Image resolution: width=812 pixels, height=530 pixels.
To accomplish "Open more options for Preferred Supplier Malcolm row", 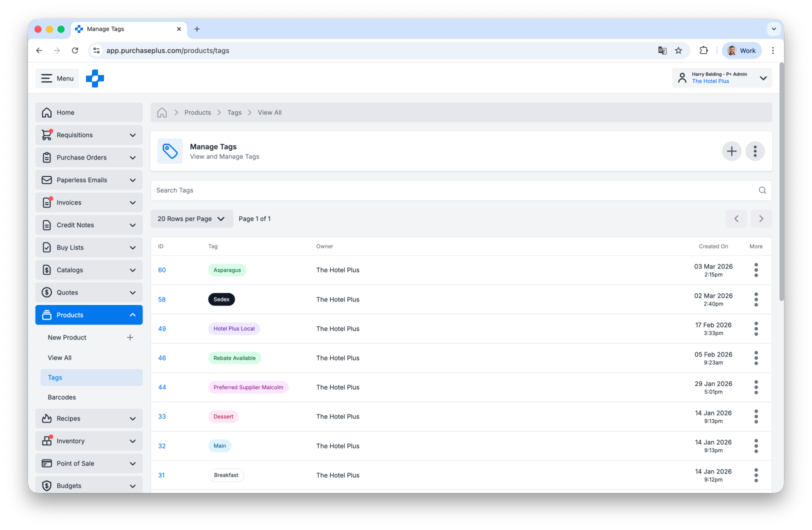I will click(756, 387).
